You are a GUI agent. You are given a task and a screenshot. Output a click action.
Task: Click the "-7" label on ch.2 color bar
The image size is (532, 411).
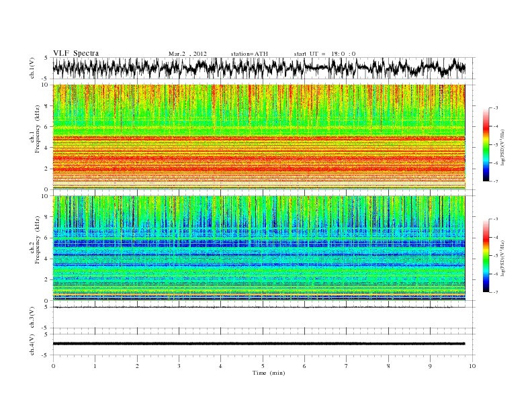pos(496,292)
